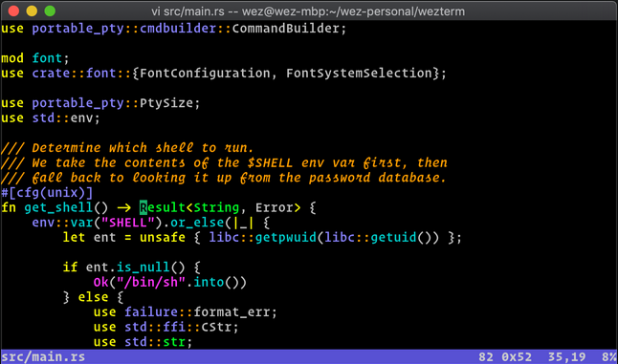Click the 'get_shell' function name

(58, 207)
